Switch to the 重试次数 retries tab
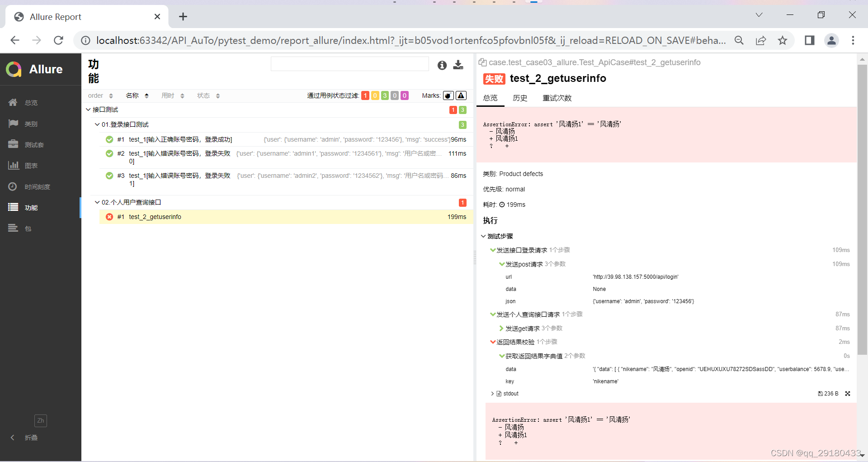This screenshot has width=868, height=462. pos(557,98)
